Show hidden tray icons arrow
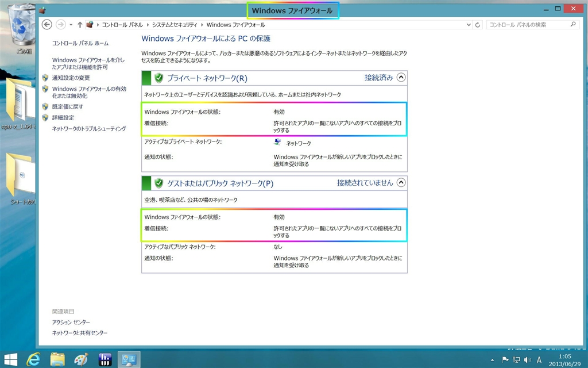The image size is (588, 368). click(492, 360)
